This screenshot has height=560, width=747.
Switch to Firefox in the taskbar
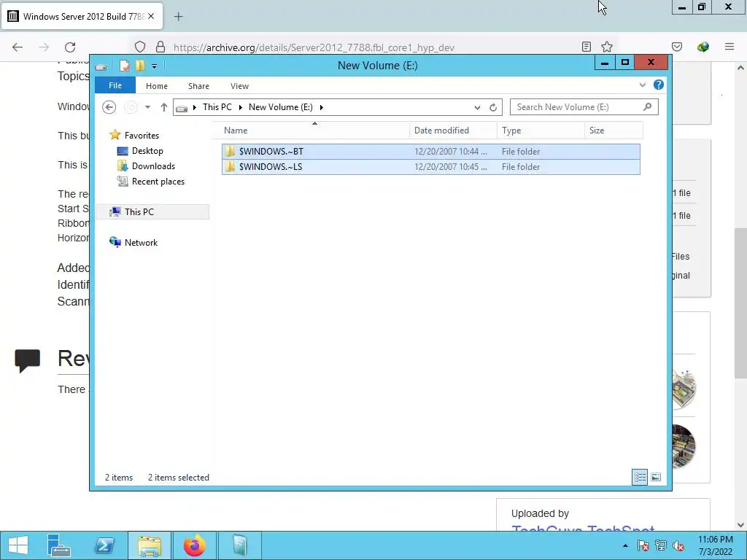(194, 545)
